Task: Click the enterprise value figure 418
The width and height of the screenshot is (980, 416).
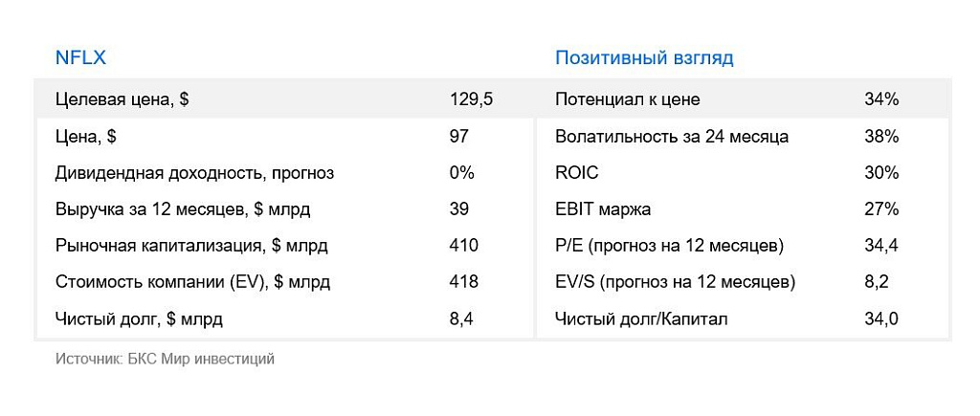Action: [463, 282]
